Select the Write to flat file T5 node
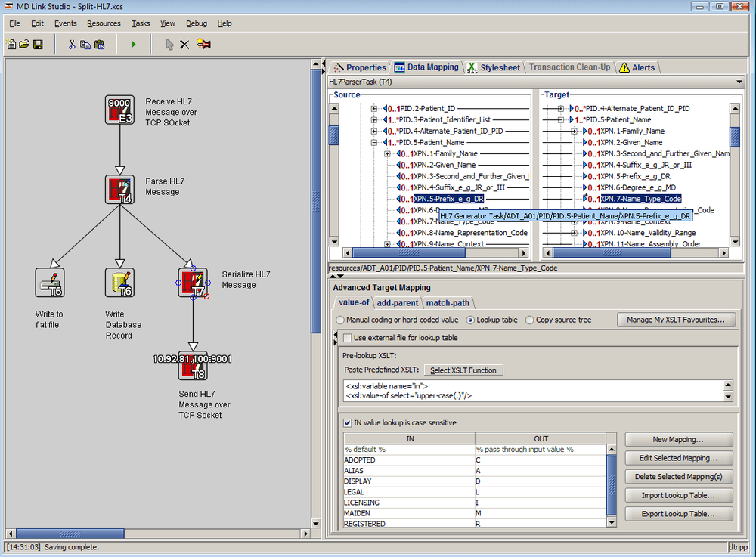 (50, 283)
